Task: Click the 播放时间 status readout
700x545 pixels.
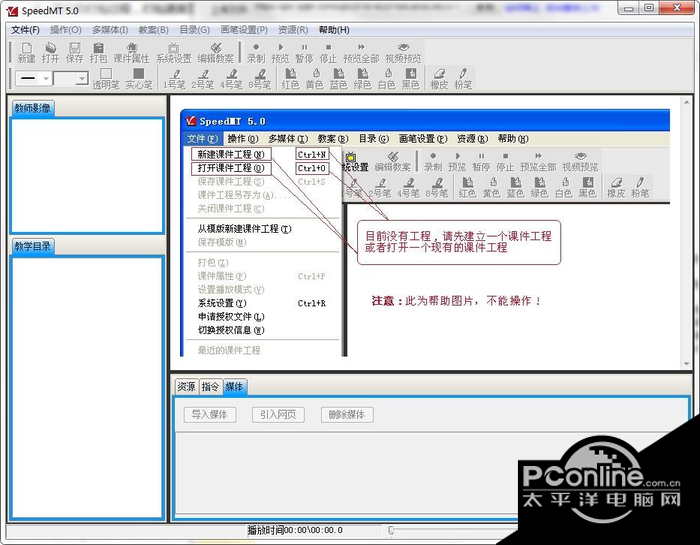Action: click(x=295, y=530)
